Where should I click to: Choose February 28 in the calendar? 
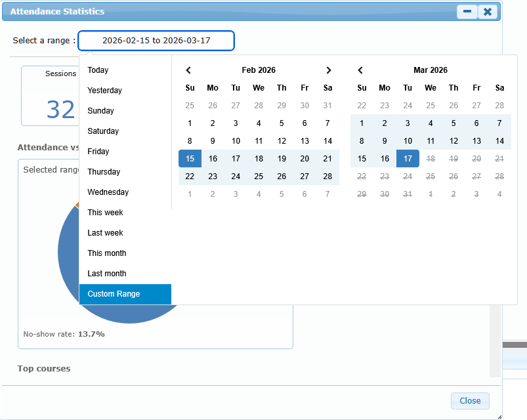[327, 177]
